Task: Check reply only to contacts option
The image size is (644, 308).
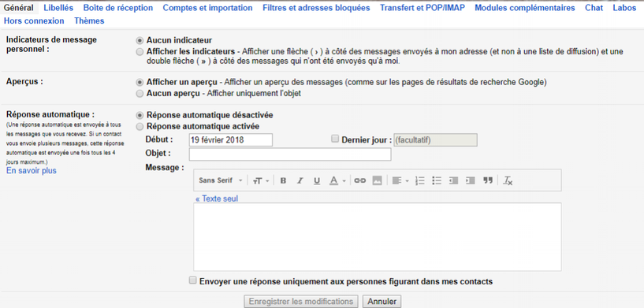Action: [192, 280]
